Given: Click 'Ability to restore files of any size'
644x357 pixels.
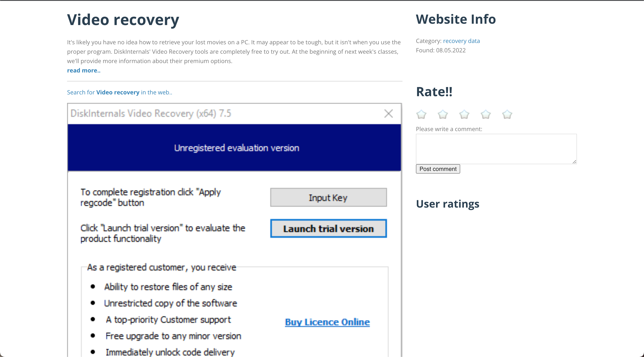Looking at the screenshot, I should pyautogui.click(x=168, y=287).
